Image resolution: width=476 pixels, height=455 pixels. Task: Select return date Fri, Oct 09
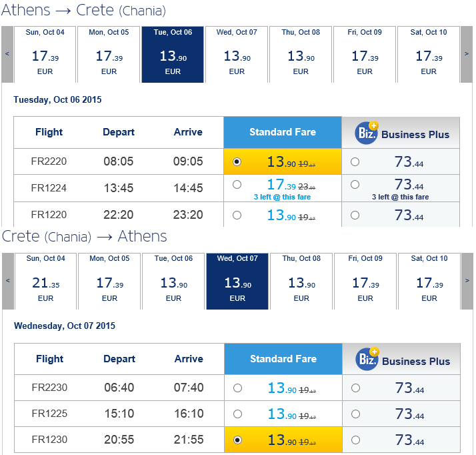click(365, 281)
